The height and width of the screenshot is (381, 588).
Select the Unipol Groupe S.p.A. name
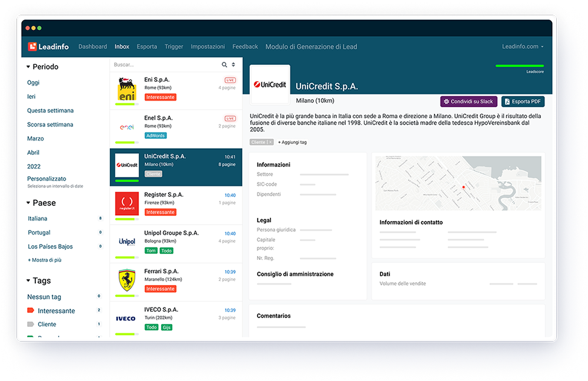coord(171,233)
